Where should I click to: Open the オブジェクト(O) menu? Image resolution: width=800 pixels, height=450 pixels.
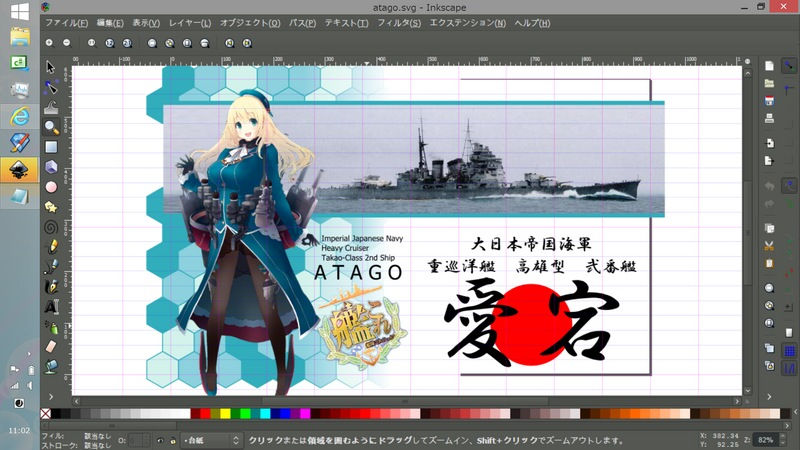pos(250,23)
